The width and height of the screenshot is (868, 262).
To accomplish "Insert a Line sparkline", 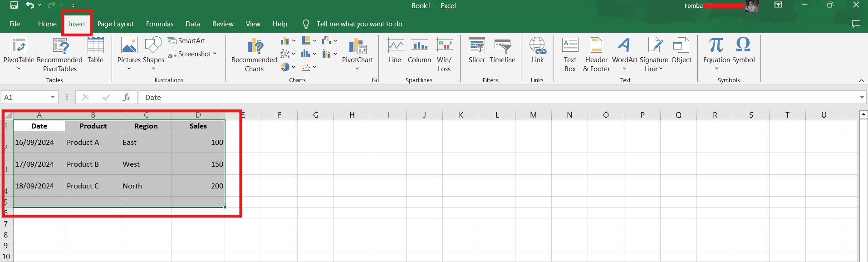I will [x=395, y=50].
